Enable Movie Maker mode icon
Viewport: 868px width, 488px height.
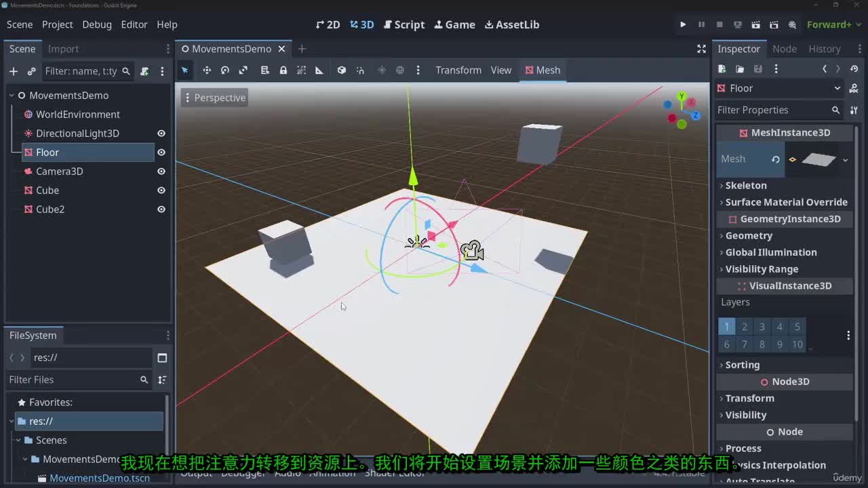(792, 24)
